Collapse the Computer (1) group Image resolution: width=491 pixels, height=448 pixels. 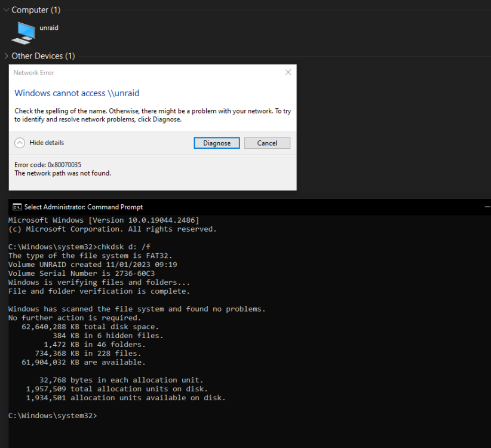[x=6, y=10]
